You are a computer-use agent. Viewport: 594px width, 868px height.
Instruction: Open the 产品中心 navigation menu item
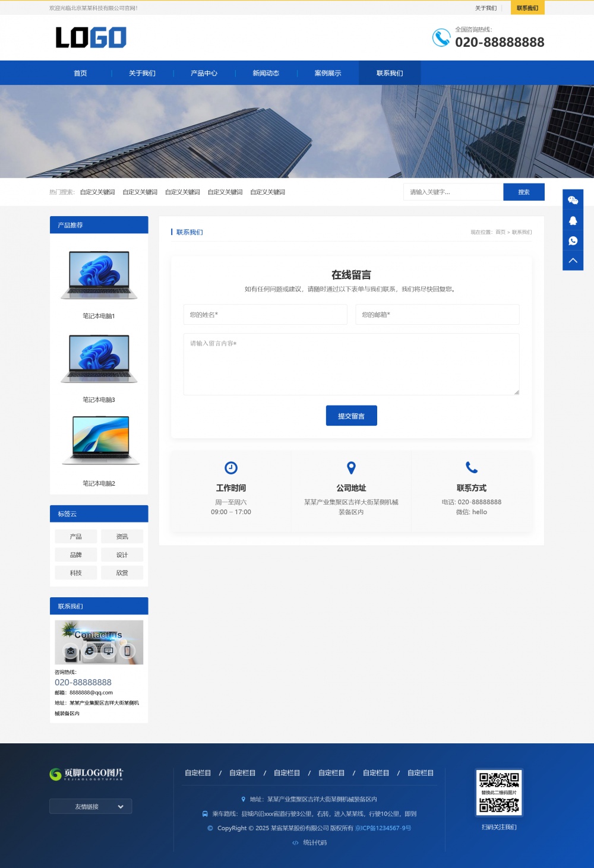click(x=204, y=73)
